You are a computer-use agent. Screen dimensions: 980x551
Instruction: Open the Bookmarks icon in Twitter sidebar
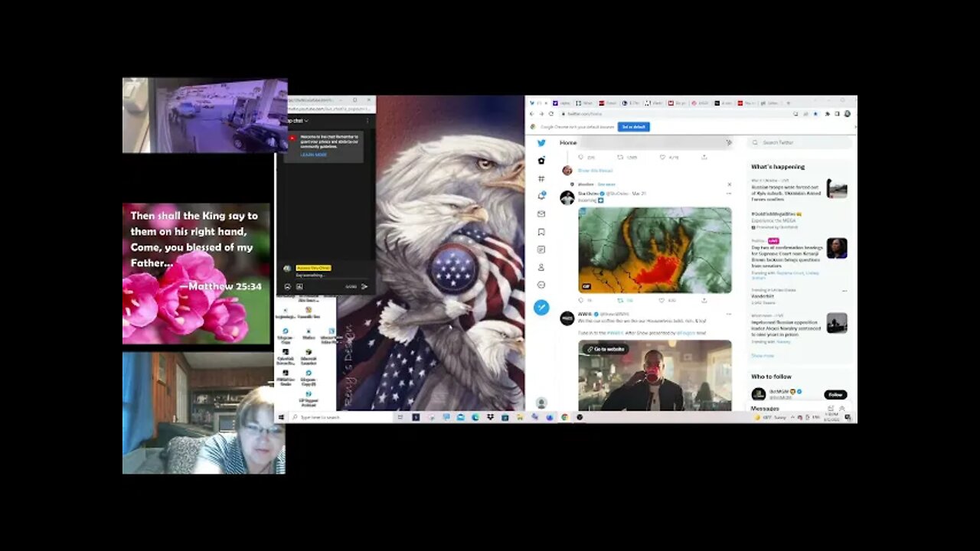point(541,232)
